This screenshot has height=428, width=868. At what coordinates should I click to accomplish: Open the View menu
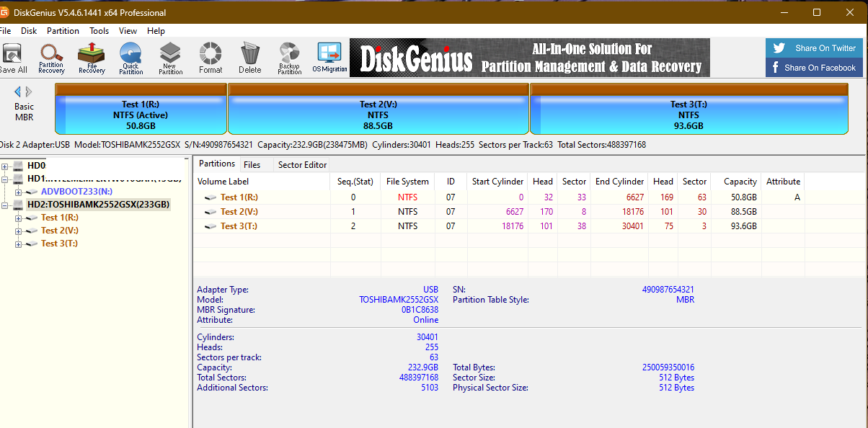pos(128,31)
